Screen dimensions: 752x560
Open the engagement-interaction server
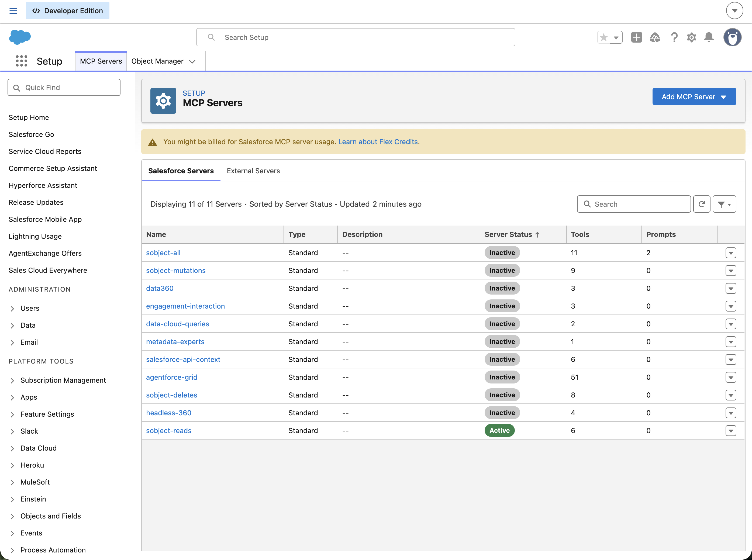pyautogui.click(x=185, y=306)
